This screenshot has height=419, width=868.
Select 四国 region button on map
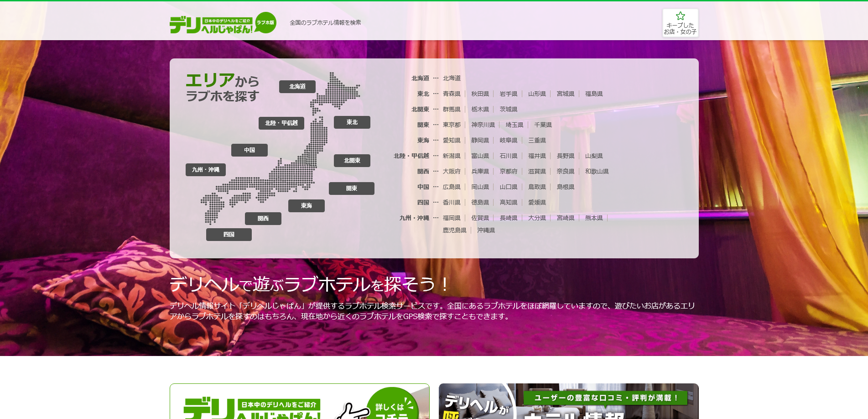click(x=229, y=235)
